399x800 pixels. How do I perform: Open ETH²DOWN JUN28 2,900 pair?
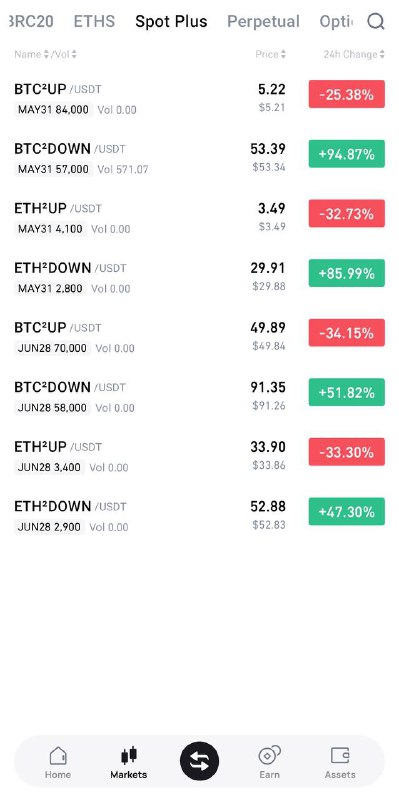pos(200,516)
